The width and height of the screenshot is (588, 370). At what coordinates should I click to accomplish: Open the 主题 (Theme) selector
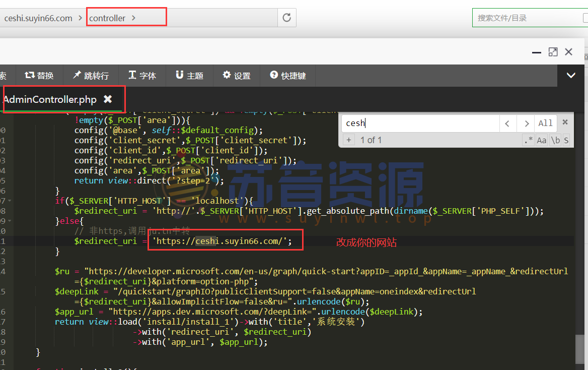(189, 76)
